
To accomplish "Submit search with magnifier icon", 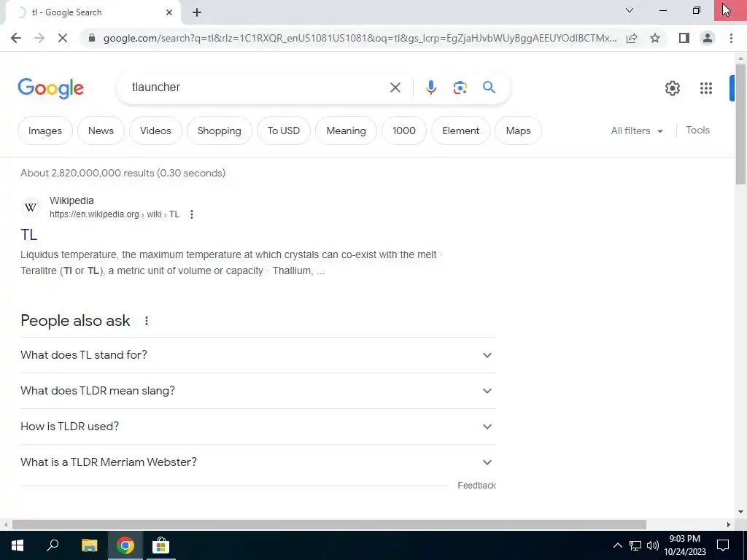I will pos(489,87).
